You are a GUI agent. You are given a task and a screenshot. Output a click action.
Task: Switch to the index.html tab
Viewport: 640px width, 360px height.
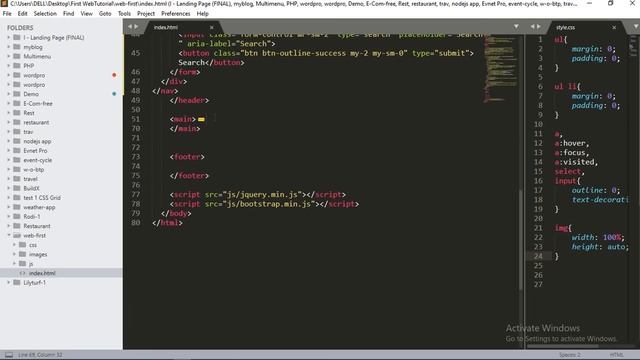[166, 27]
